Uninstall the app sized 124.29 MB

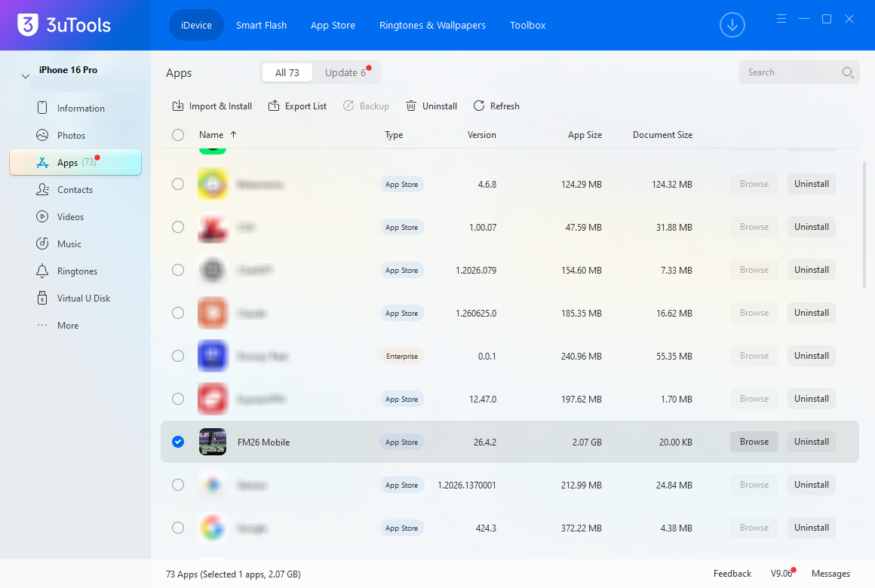tap(812, 184)
